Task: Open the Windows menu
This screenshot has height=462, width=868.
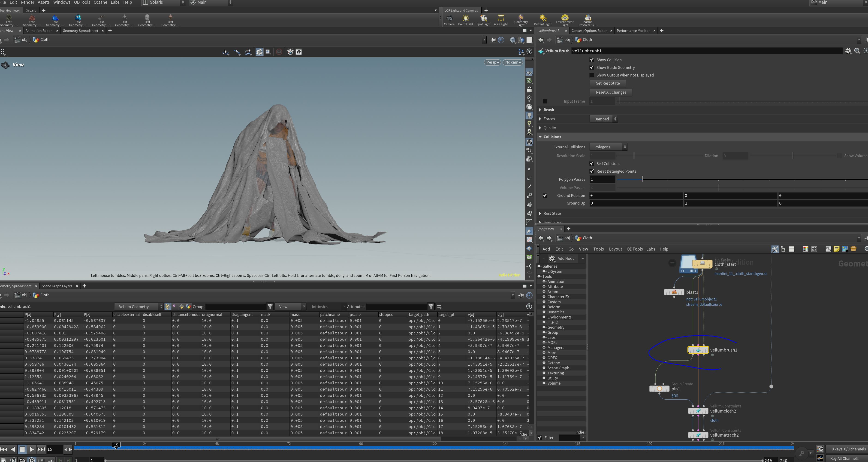Action: 62,2
